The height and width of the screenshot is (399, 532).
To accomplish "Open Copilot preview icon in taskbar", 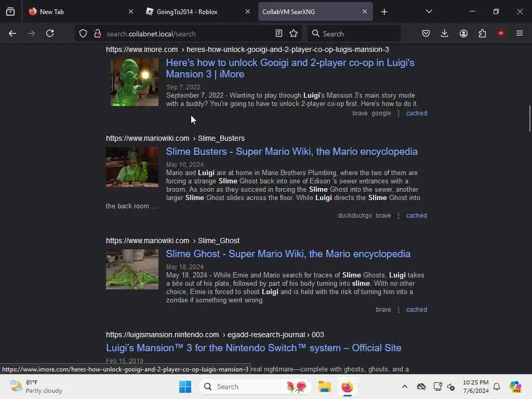I will (x=515, y=387).
